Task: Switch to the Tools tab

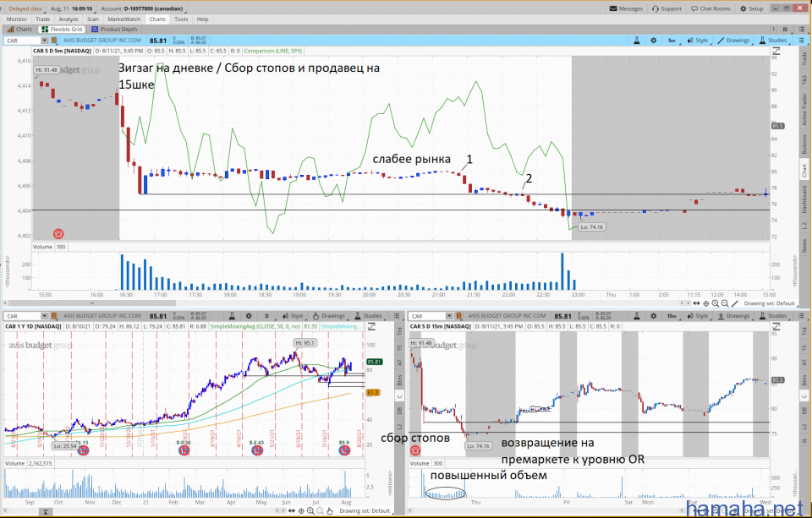Action: 181,19
